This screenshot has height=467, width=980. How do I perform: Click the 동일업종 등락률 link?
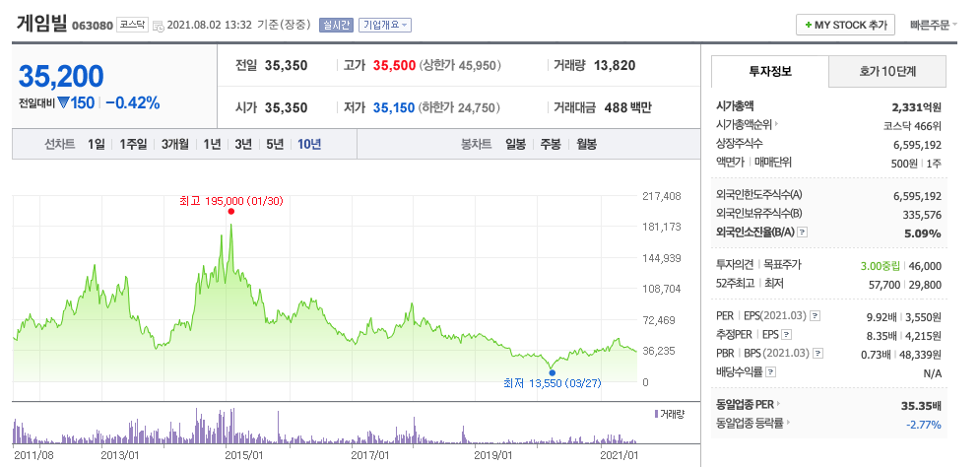tap(750, 424)
